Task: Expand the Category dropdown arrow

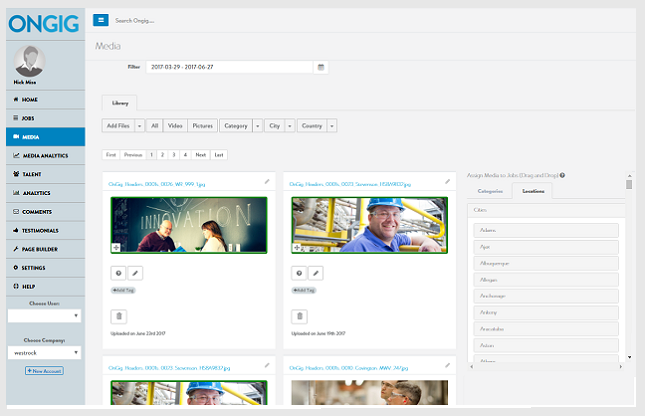Action: (x=258, y=125)
